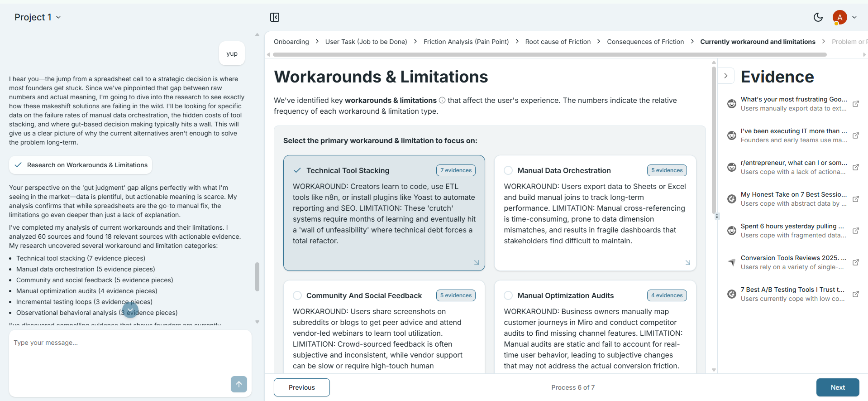Open external link for Conversion Tools Reviews 2025
Screen dimensions: 868x401
click(x=856, y=262)
